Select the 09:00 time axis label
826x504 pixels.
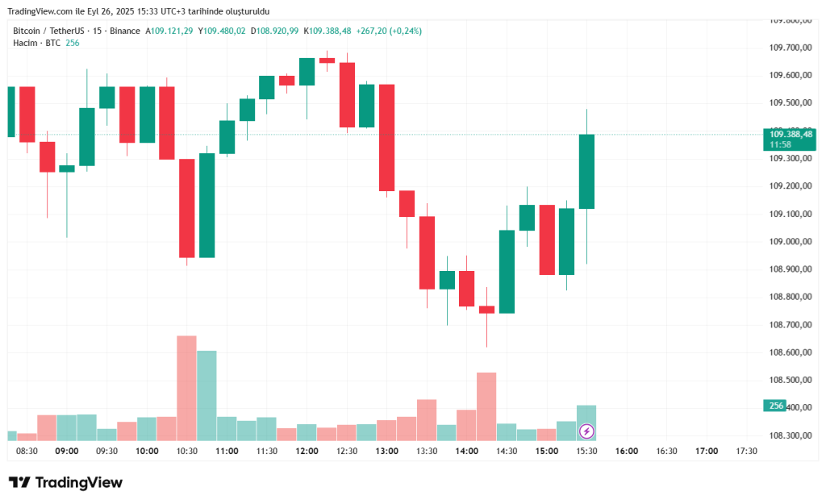67,452
